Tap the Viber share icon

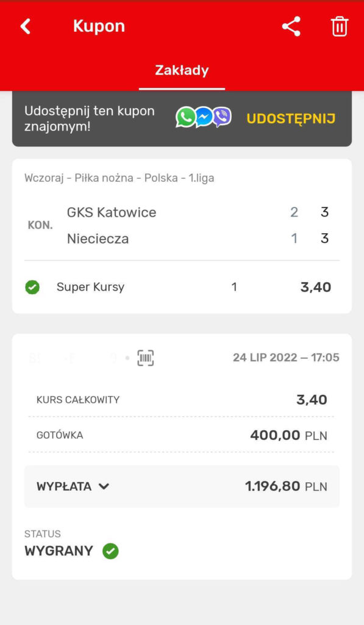point(222,118)
